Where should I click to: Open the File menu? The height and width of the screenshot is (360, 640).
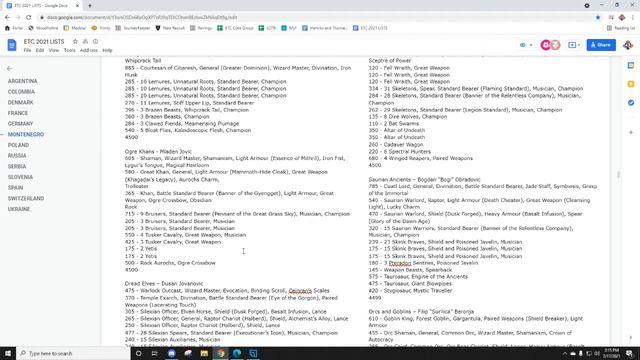coord(27,50)
